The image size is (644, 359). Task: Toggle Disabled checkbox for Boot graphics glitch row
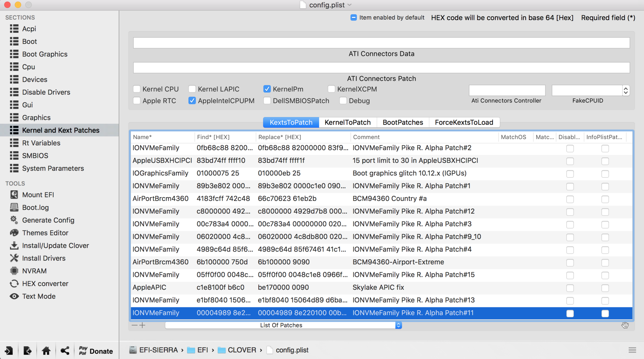[x=570, y=174]
